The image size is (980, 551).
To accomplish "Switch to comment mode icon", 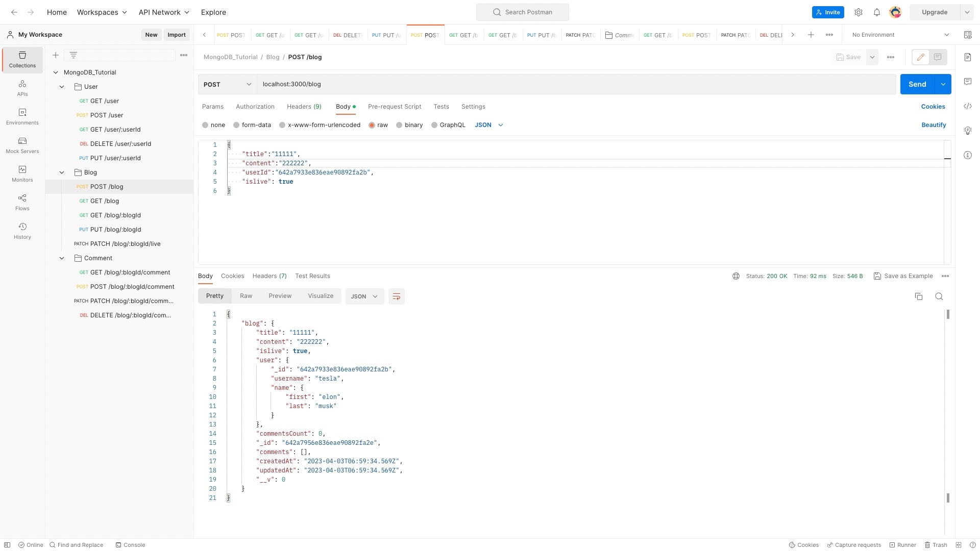I will pyautogui.click(x=938, y=57).
